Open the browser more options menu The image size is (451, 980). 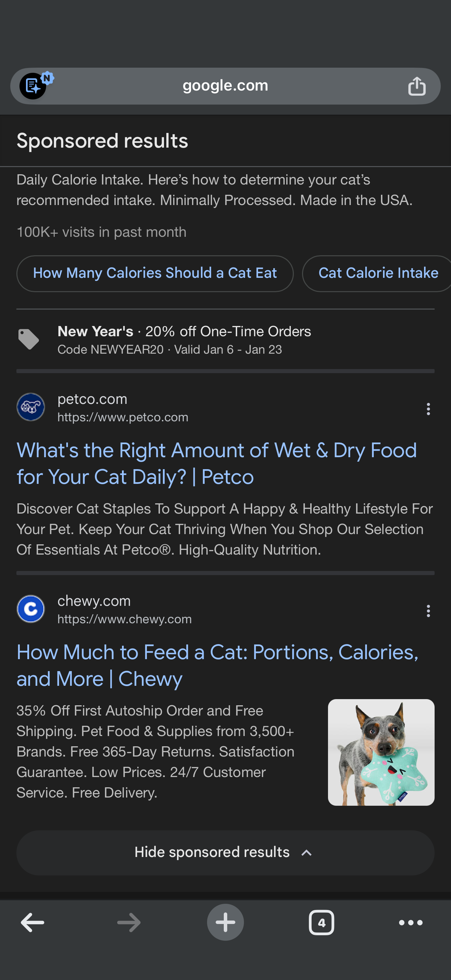click(x=410, y=922)
